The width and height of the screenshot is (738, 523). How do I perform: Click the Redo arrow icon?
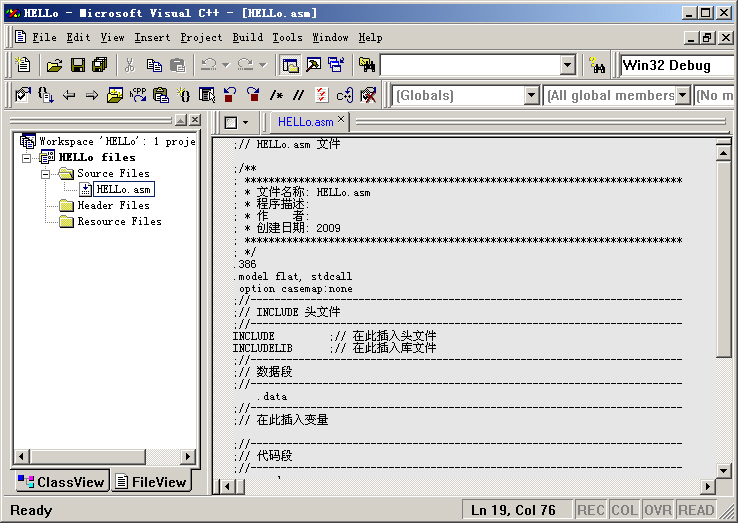point(245,64)
